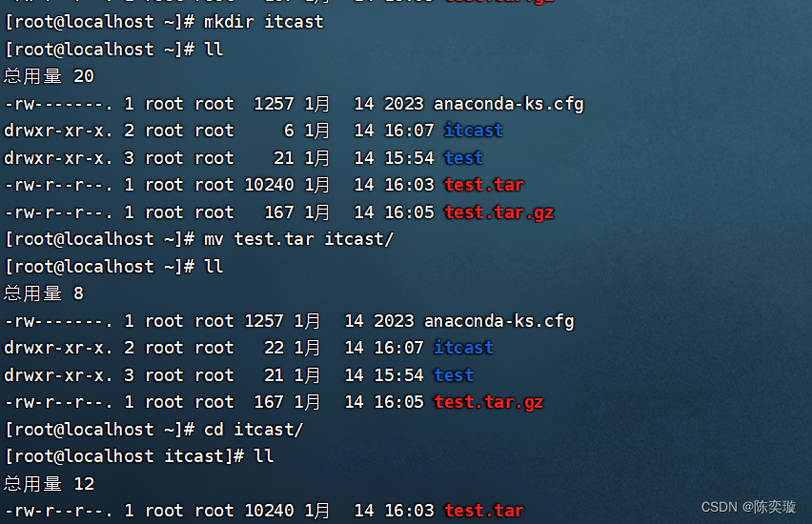The image size is (812, 524).
Task: Click the blue test directory in first listing
Action: click(x=463, y=157)
